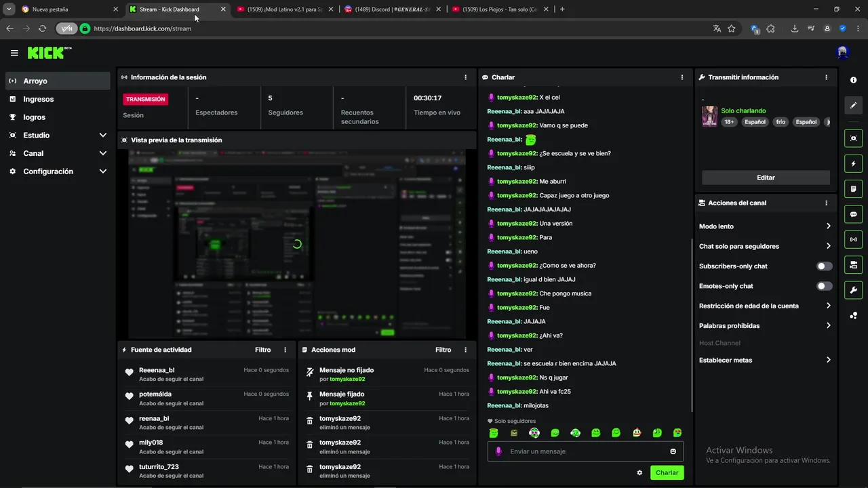Click the user avatar in the top right
The width and height of the screenshot is (868, 488).
pyautogui.click(x=842, y=53)
